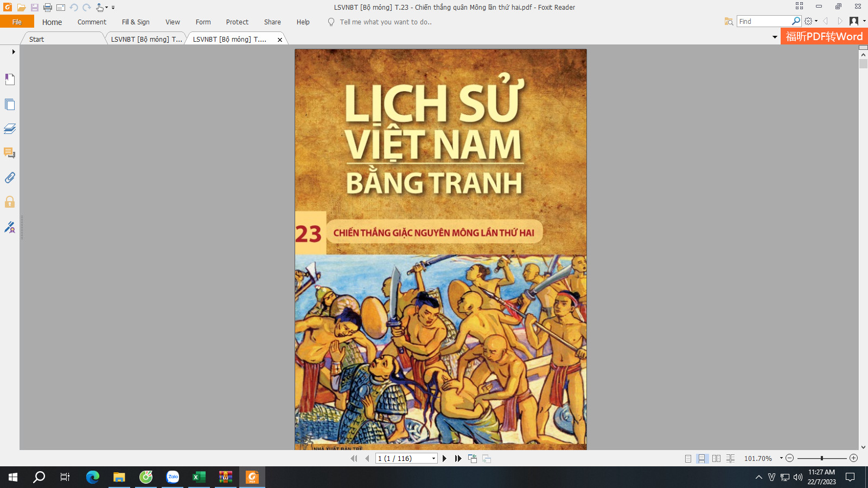Open the Form ribbon tab
Viewport: 868px width, 488px height.
pos(203,22)
